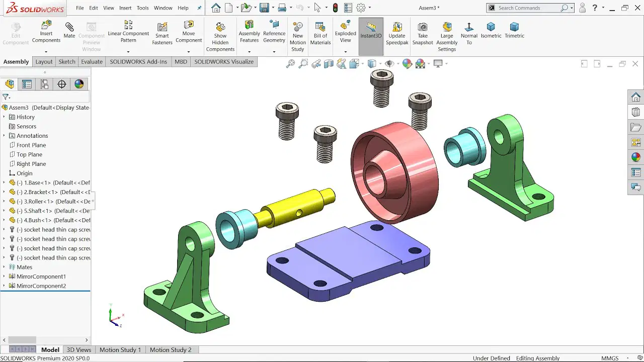Open the Appearances task pane tab

(x=636, y=157)
